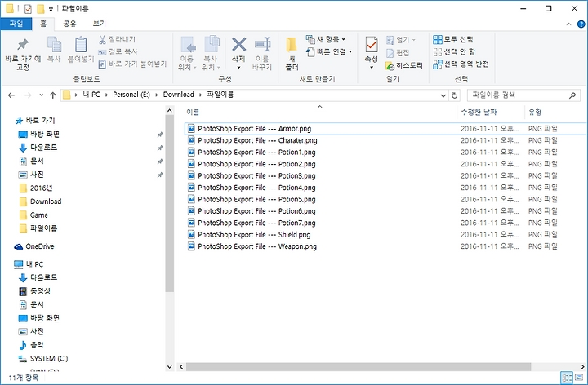Click the search magnifier icon
Screen dimensions: 588x385
point(572,95)
